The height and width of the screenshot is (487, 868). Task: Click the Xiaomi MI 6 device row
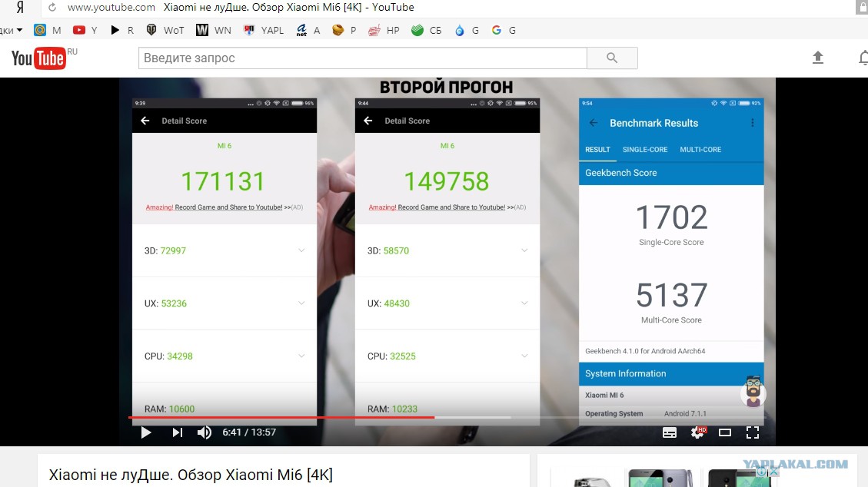671,396
